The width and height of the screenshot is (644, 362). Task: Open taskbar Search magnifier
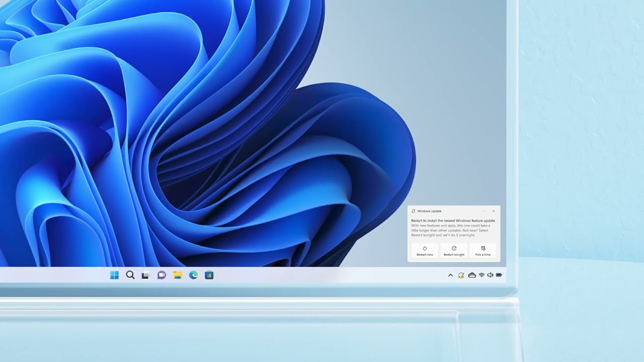(x=130, y=275)
